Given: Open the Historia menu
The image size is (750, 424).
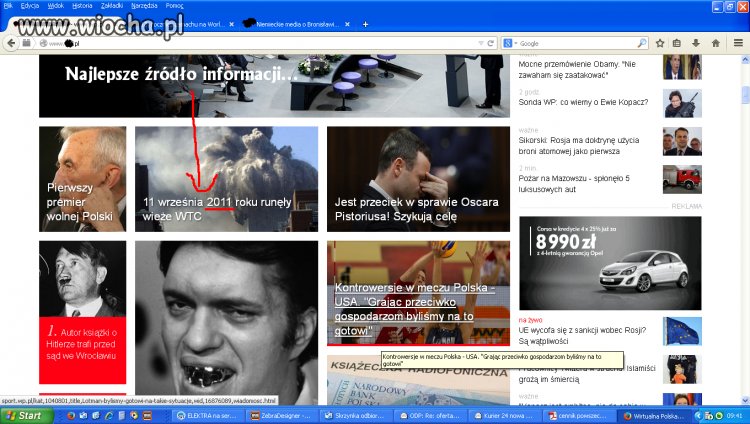Looking at the screenshot, I should click(x=82, y=6).
